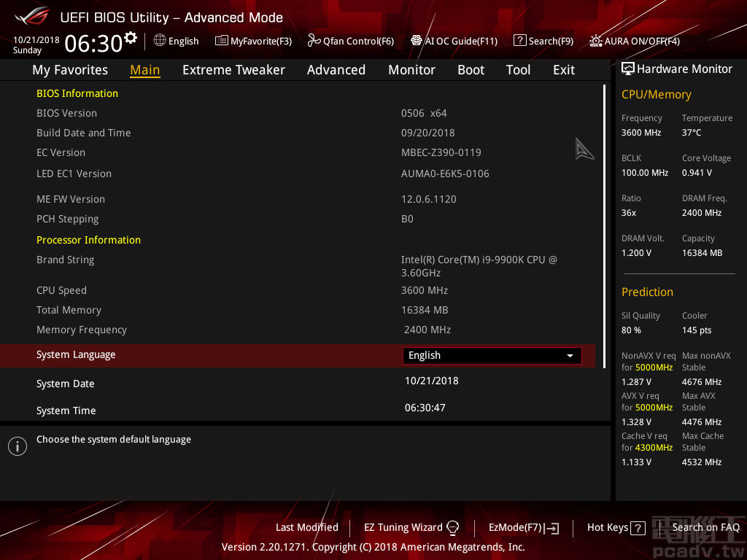Click the AURA ON/OFF light icon
The image size is (747, 560).
595,41
